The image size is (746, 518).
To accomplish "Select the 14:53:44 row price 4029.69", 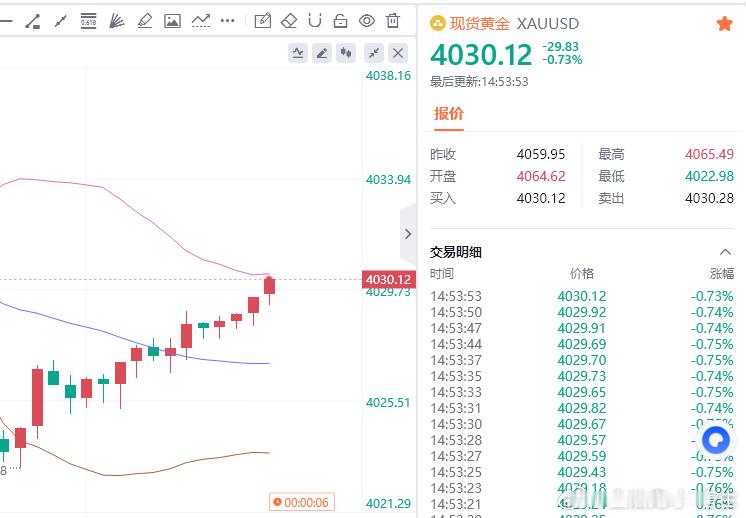I will click(582, 344).
